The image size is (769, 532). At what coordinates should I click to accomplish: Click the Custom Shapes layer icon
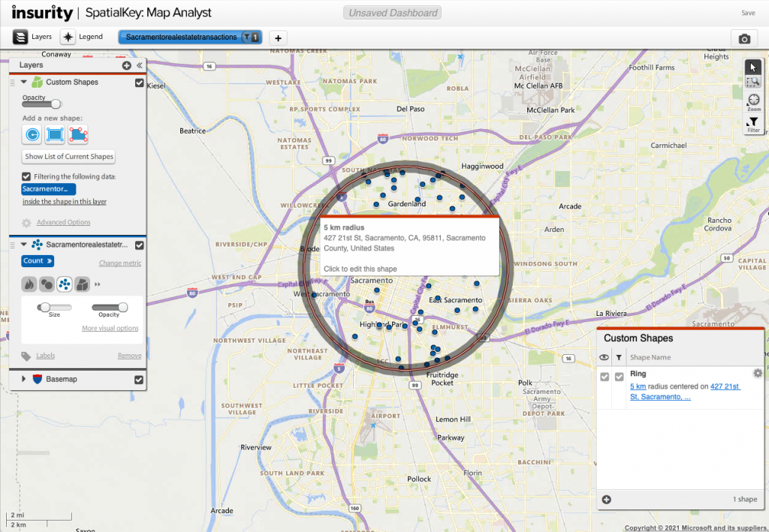coord(38,82)
